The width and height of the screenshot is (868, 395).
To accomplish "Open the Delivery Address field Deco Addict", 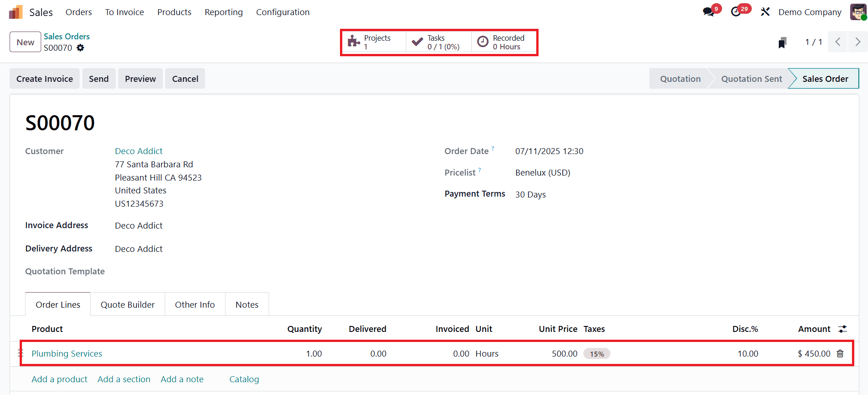I will [x=139, y=249].
